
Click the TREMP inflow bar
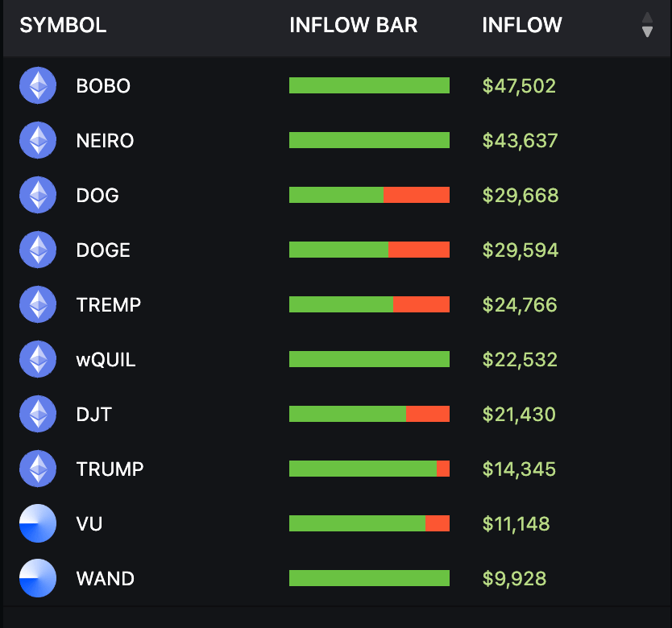(x=369, y=304)
